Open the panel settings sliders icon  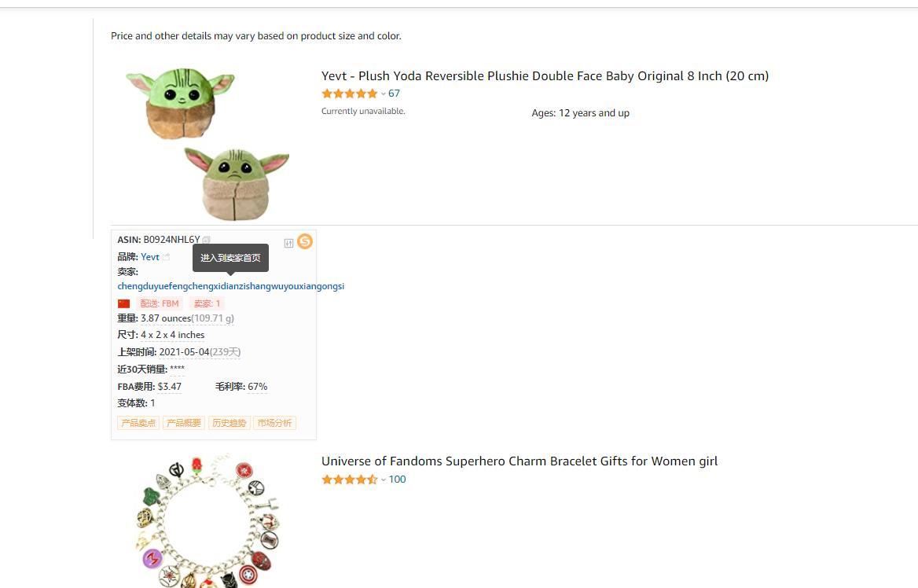[x=288, y=243]
